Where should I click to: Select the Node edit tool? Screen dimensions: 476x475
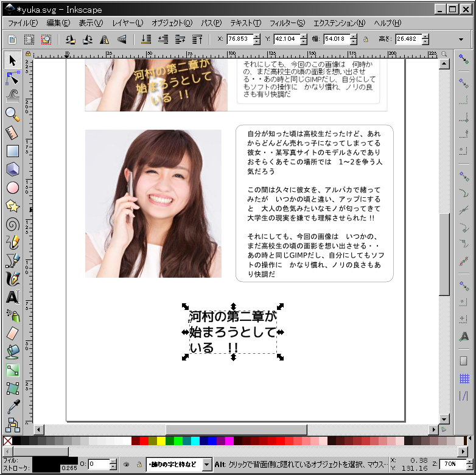[x=12, y=79]
